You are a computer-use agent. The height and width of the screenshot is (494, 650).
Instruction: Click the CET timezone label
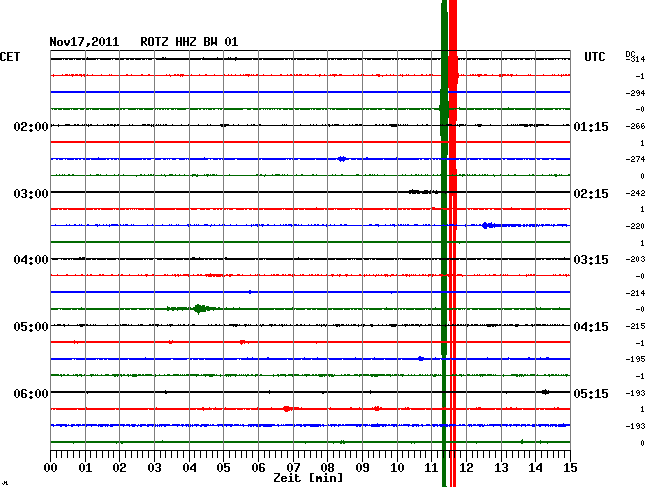tap(10, 57)
